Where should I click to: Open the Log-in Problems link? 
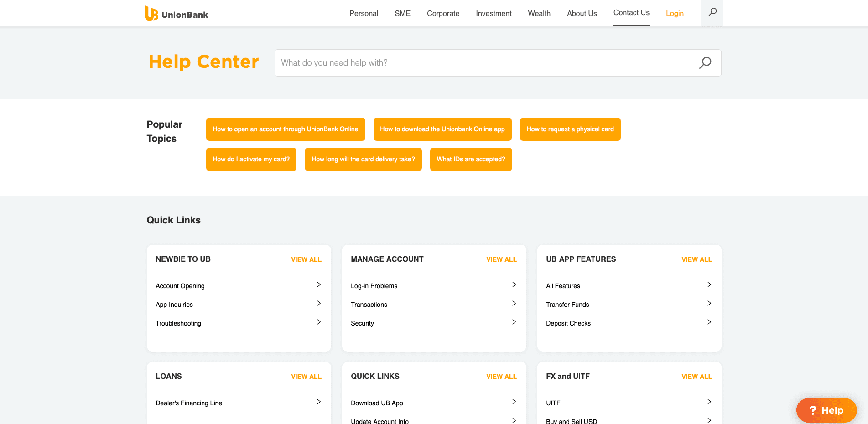(x=374, y=286)
